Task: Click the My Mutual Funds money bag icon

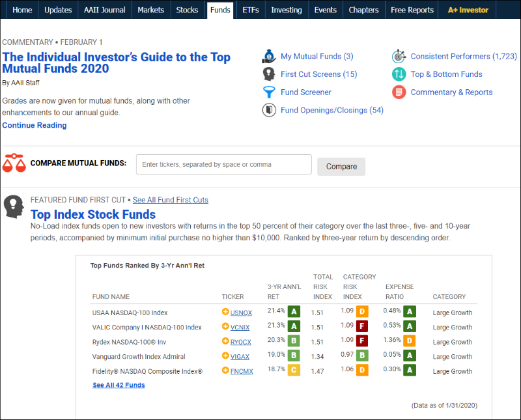Action: (269, 56)
